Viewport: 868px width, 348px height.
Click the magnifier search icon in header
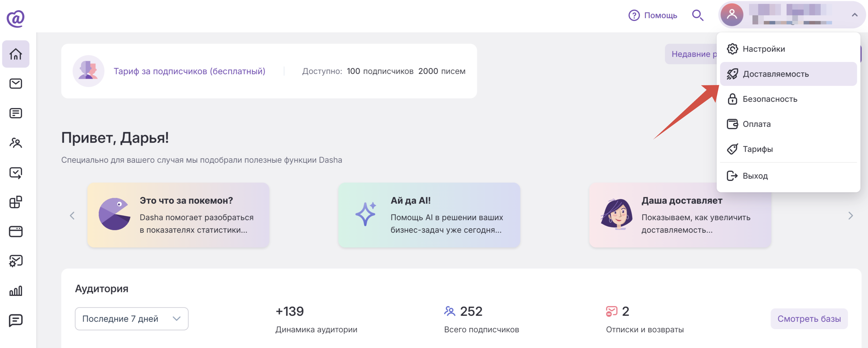coord(697,16)
